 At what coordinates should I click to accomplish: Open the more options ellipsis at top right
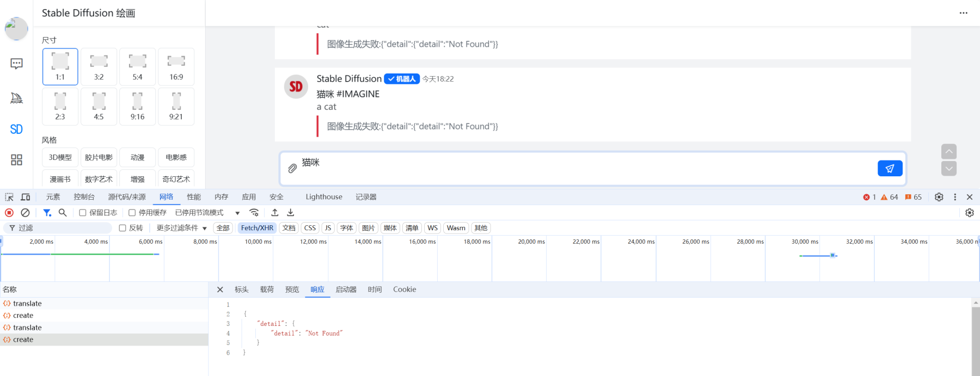pyautogui.click(x=963, y=13)
